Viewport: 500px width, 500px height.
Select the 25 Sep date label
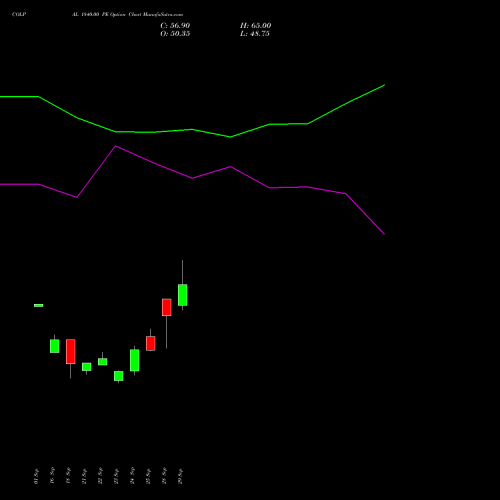click(x=148, y=476)
